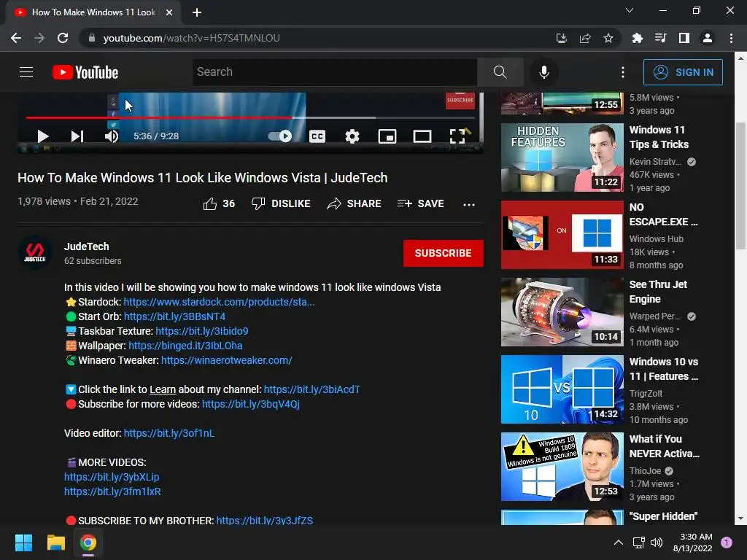Open Chrome tab search chevron

click(630, 10)
